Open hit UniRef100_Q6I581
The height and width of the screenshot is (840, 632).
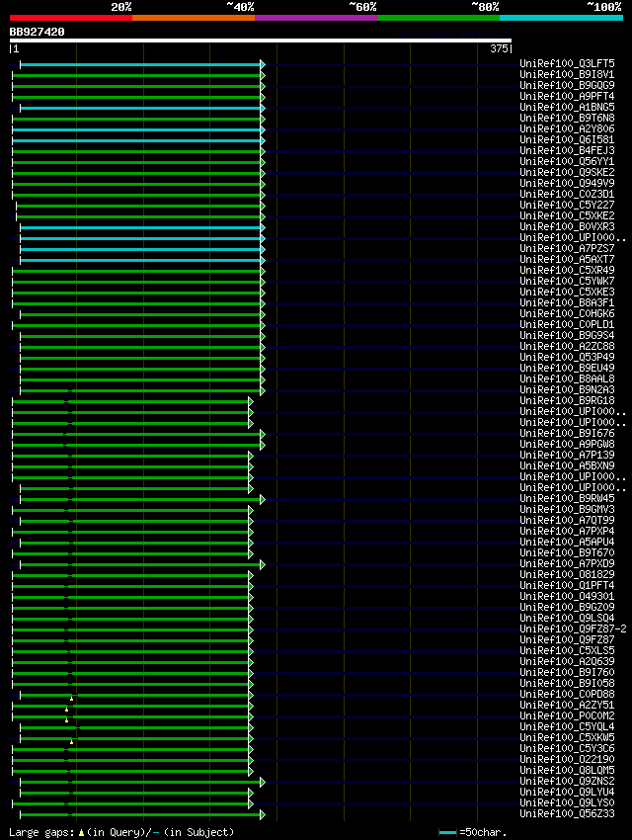click(567, 139)
